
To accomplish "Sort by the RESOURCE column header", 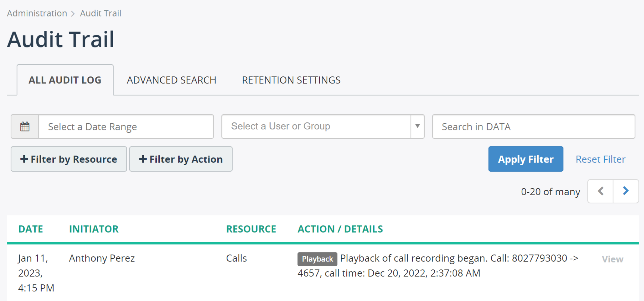I will tap(251, 229).
